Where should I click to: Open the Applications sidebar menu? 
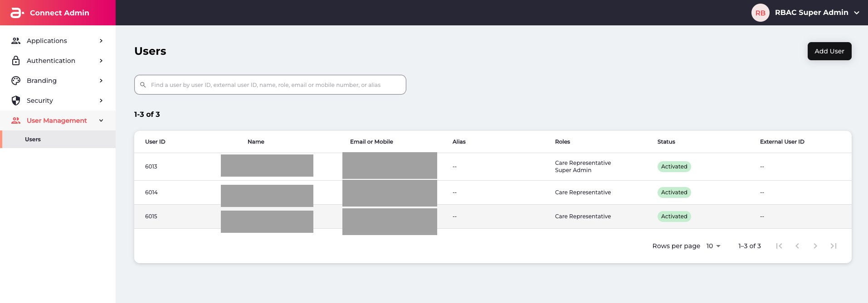(x=58, y=41)
